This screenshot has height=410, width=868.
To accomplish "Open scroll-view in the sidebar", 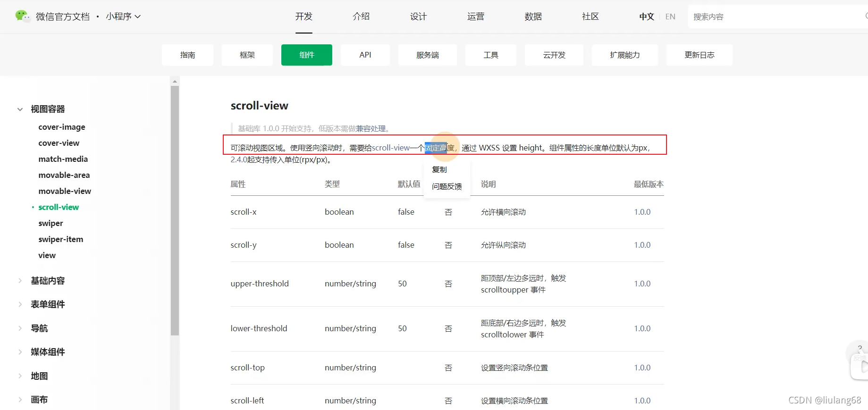I will (59, 207).
